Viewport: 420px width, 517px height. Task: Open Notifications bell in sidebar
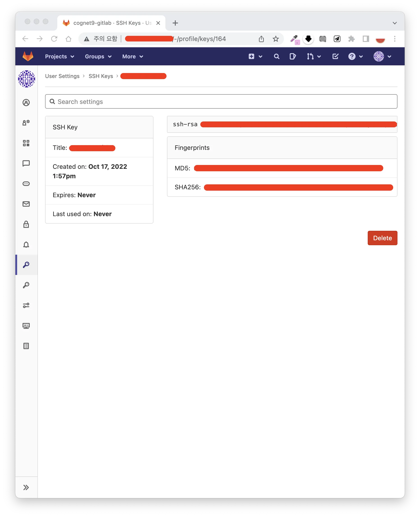[26, 245]
